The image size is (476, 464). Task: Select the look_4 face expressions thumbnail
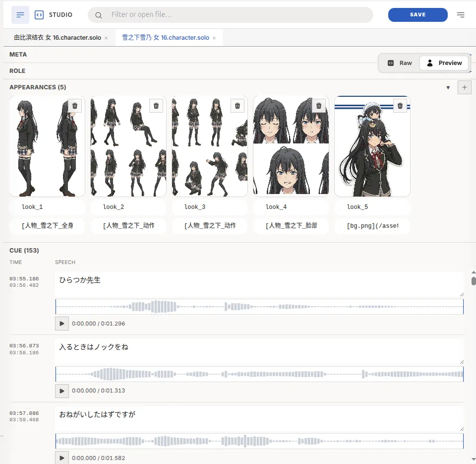(x=291, y=146)
